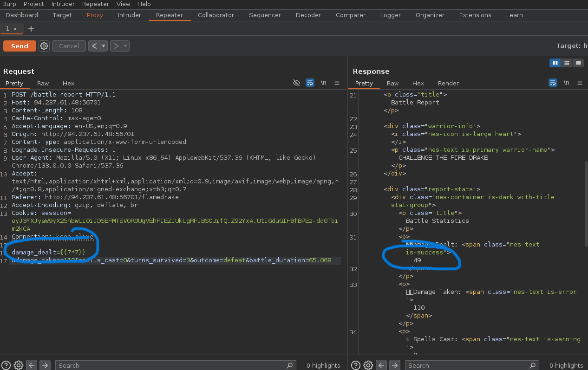Jump to previous Response search match
The height and width of the screenshot is (370, 588).
pos(381,365)
